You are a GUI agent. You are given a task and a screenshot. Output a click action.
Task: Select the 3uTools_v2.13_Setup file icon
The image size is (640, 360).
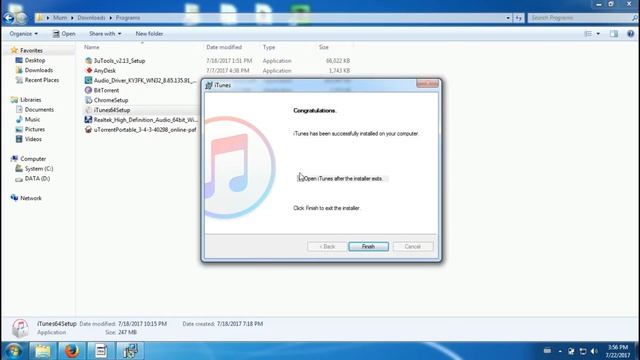[x=89, y=60]
